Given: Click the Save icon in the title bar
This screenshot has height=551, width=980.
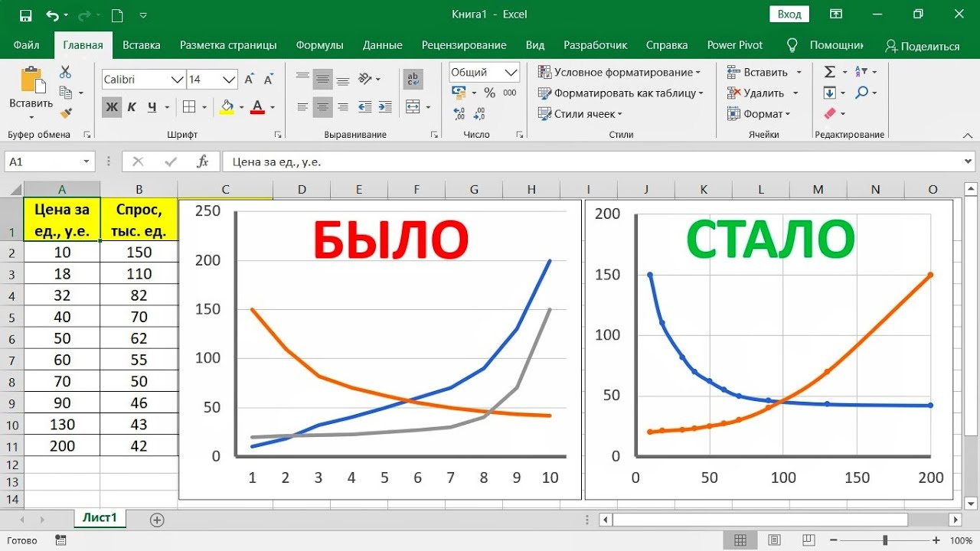Looking at the screenshot, I should [25, 15].
